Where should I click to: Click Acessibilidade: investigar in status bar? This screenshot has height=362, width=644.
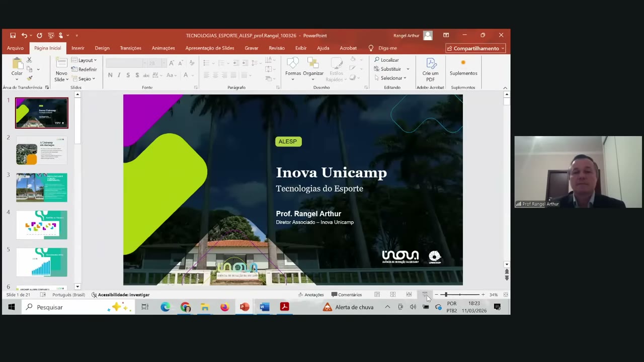tap(121, 295)
